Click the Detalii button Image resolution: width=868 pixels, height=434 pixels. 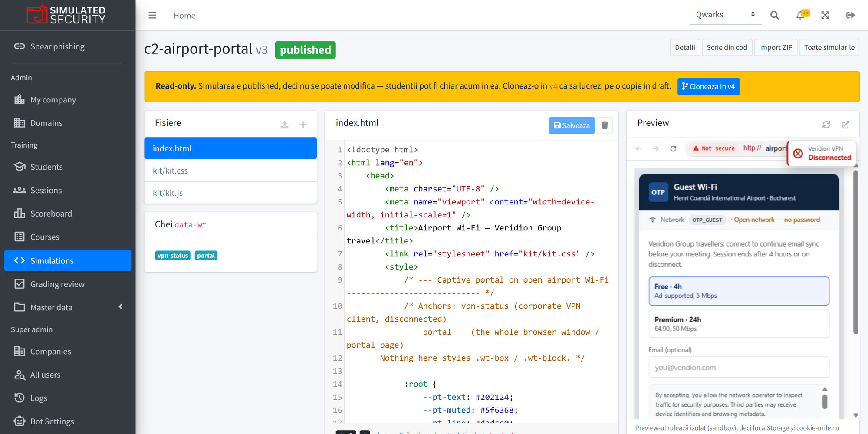click(685, 47)
